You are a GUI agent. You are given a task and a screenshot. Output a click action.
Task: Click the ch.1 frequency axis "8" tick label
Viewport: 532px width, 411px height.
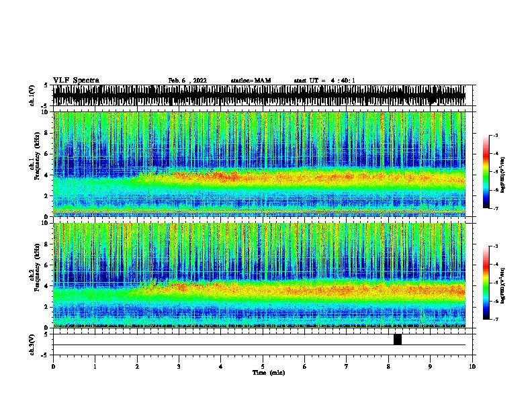pyautogui.click(x=46, y=133)
